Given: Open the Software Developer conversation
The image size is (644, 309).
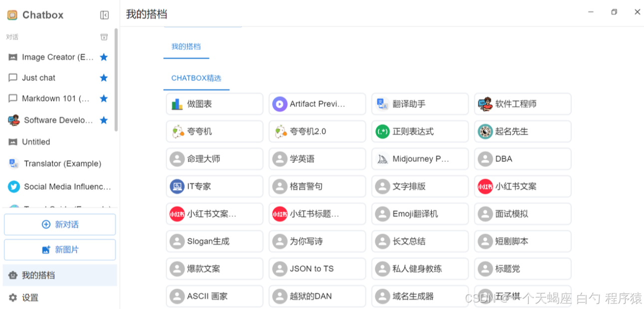Looking at the screenshot, I should tap(58, 120).
